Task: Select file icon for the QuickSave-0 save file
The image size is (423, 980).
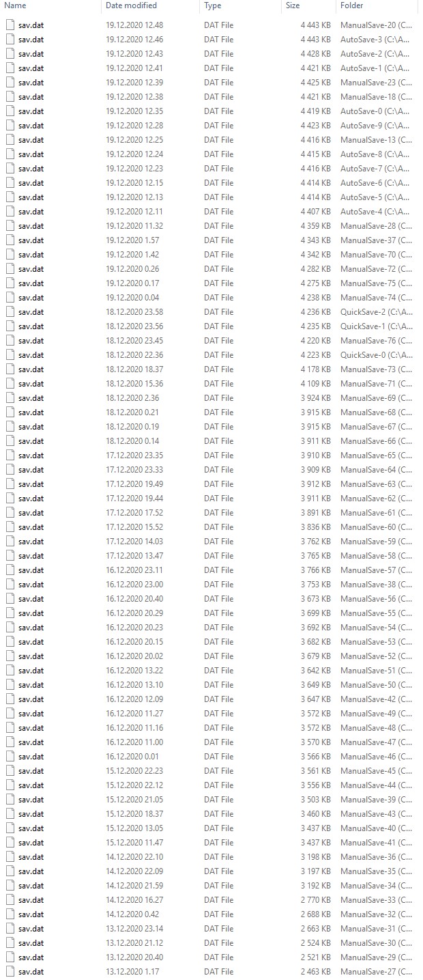Action: tap(10, 354)
